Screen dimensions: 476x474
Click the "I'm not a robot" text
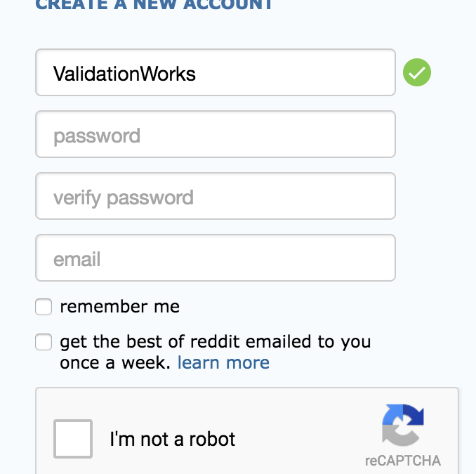tap(172, 440)
